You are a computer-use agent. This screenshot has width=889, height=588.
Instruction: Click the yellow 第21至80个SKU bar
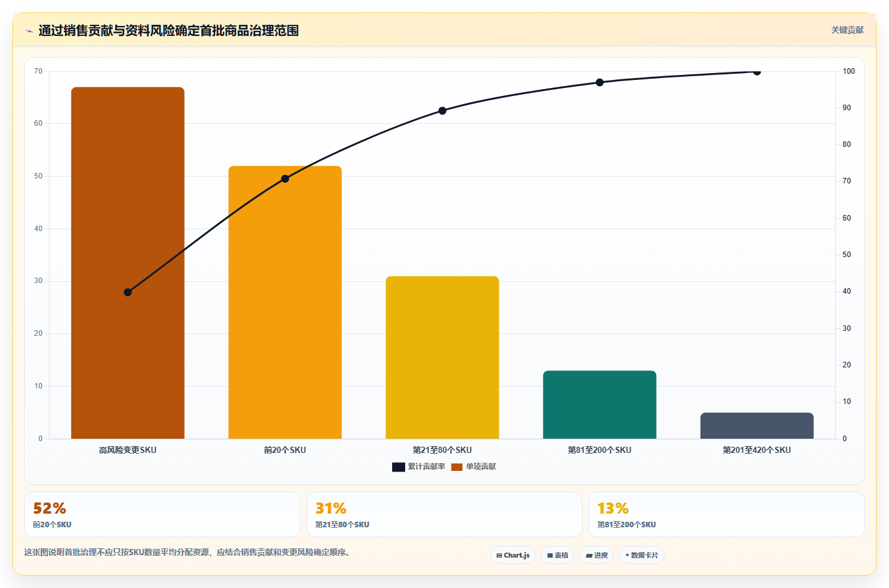coord(442,358)
